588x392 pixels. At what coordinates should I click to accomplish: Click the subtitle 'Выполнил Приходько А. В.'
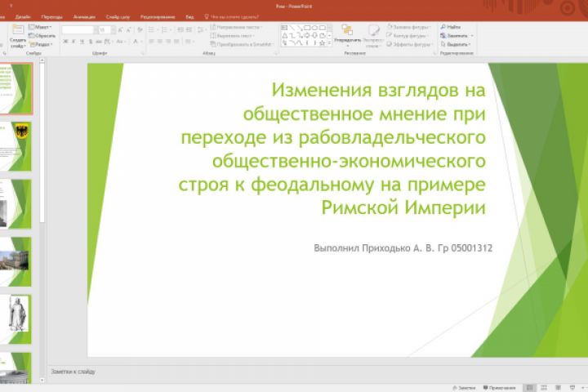click(x=403, y=248)
